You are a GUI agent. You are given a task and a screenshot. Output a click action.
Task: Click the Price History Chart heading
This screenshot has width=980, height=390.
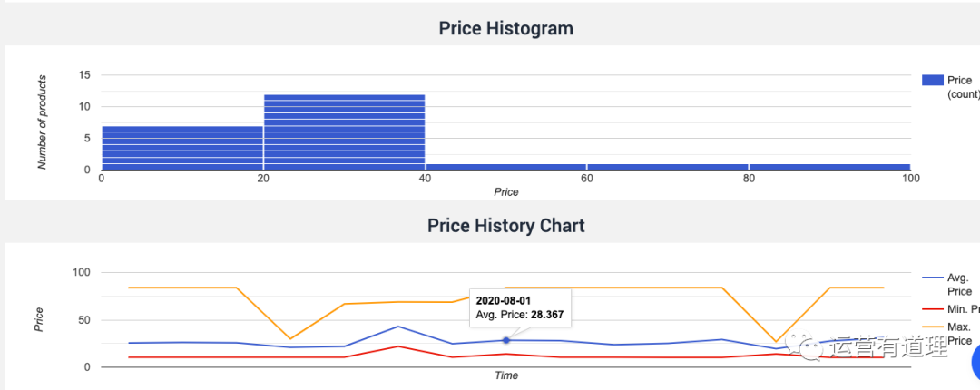(x=505, y=225)
